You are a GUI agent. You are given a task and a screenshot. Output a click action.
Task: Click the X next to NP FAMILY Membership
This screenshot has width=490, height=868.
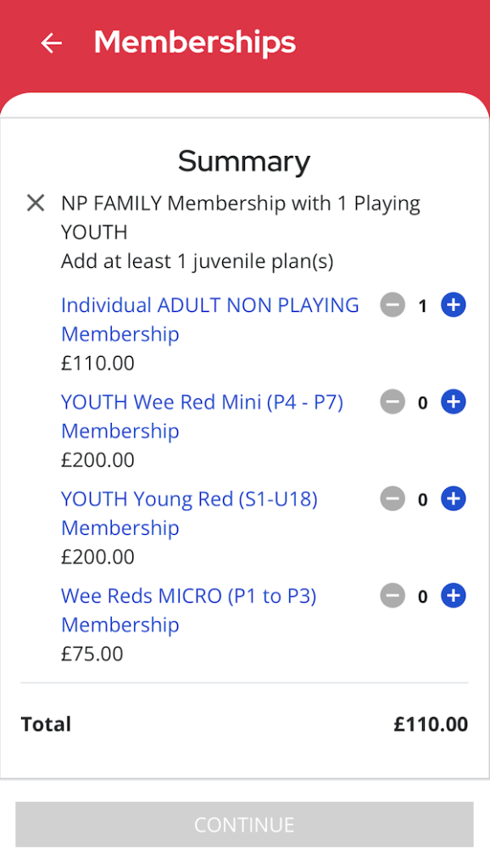click(36, 203)
